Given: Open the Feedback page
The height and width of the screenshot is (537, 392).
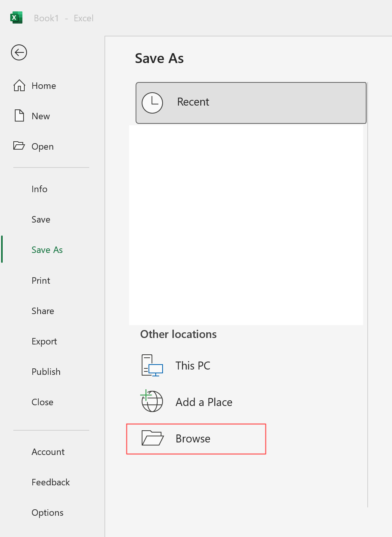Looking at the screenshot, I should [x=51, y=482].
